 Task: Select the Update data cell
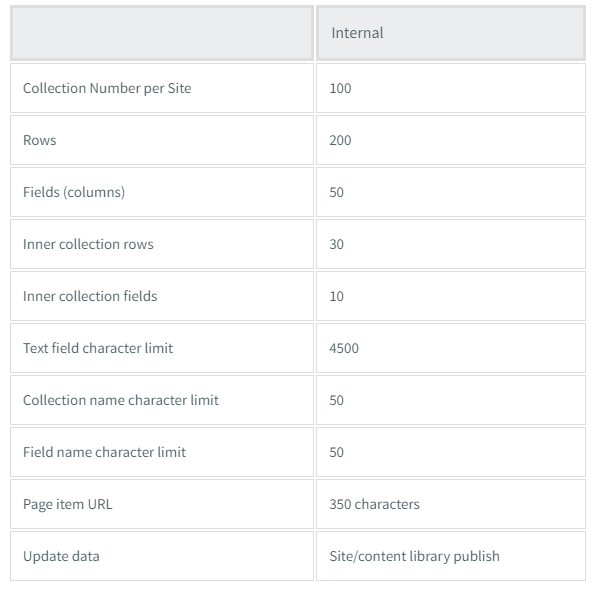tap(162, 556)
